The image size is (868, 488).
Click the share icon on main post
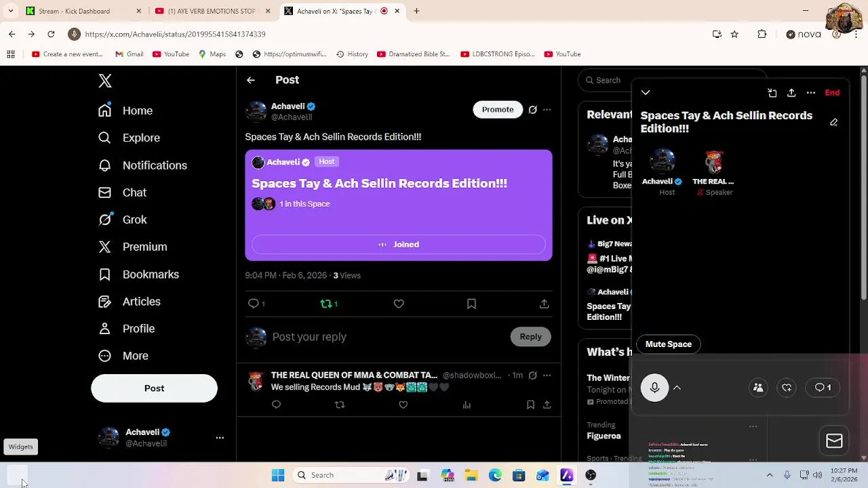click(x=544, y=304)
